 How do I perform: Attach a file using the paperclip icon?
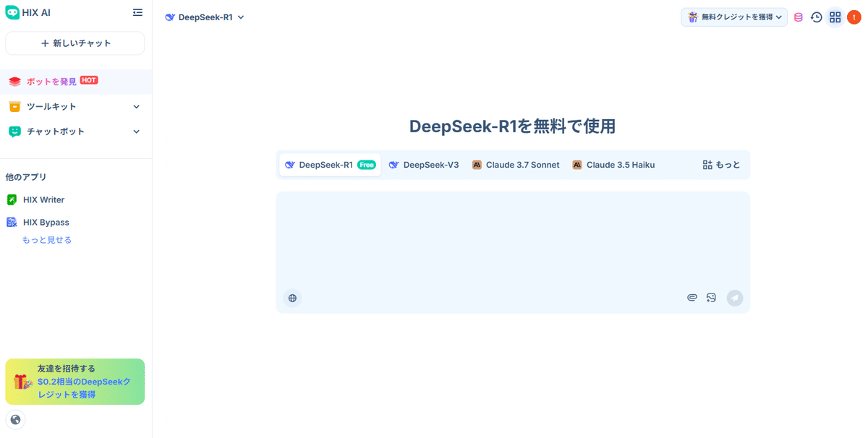click(x=692, y=297)
